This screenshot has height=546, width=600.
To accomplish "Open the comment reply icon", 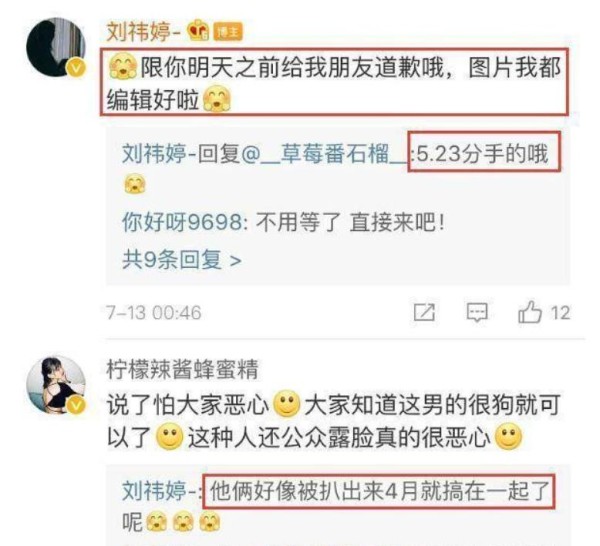I will click(x=477, y=312).
